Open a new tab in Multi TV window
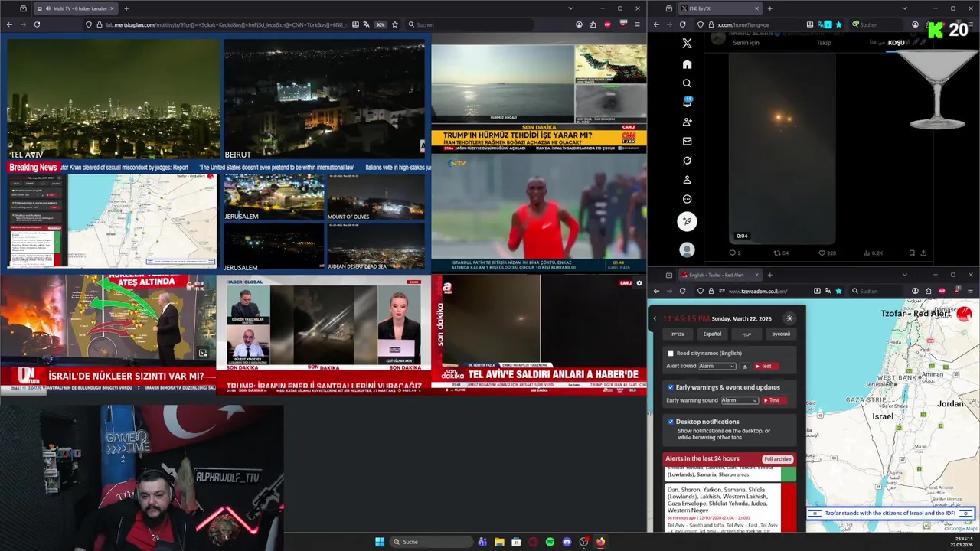The image size is (980, 551). tap(126, 8)
